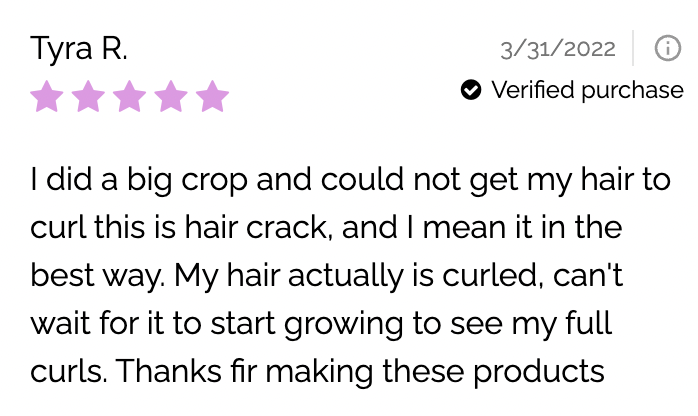Click the line starting "wait for it to start"

click(x=320, y=324)
